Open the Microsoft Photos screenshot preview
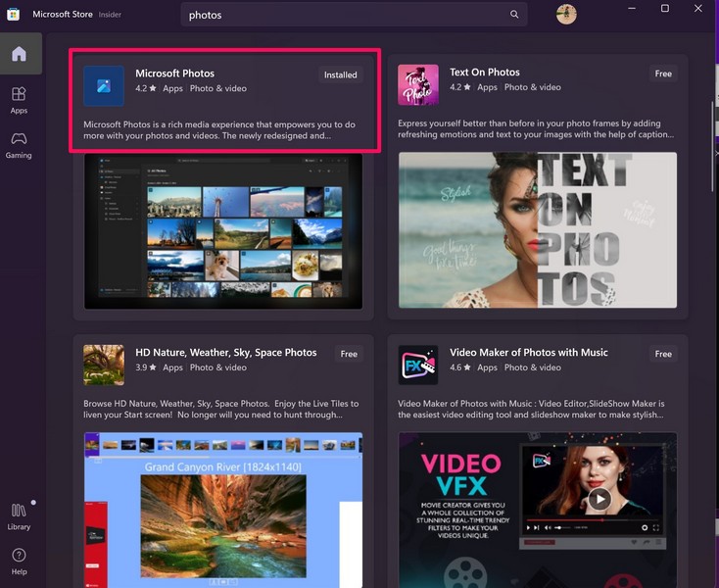Viewport: 719px width, 588px height. [x=222, y=230]
